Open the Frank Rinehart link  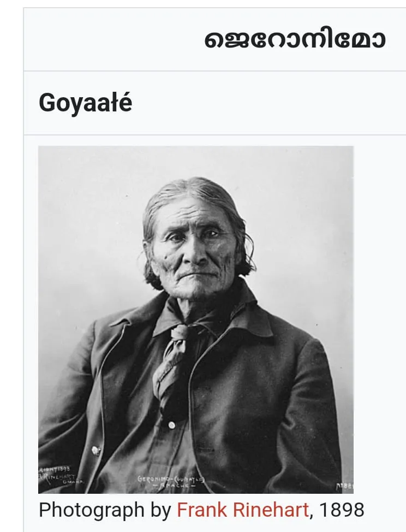pos(243,510)
